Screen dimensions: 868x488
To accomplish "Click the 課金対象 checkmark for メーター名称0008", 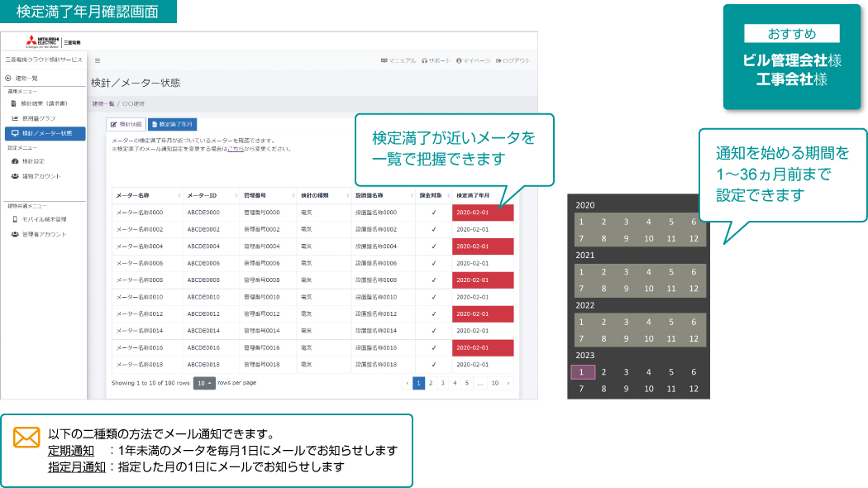I will pyautogui.click(x=433, y=280).
